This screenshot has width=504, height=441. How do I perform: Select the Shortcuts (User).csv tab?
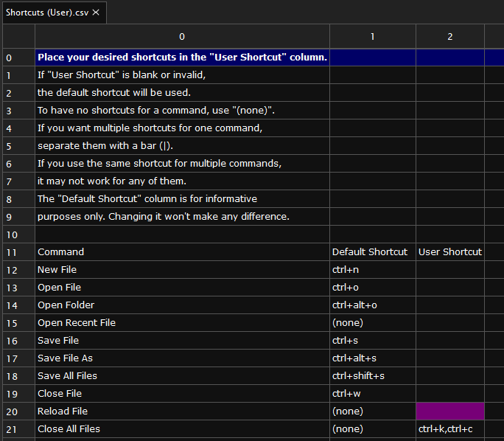click(x=55, y=13)
